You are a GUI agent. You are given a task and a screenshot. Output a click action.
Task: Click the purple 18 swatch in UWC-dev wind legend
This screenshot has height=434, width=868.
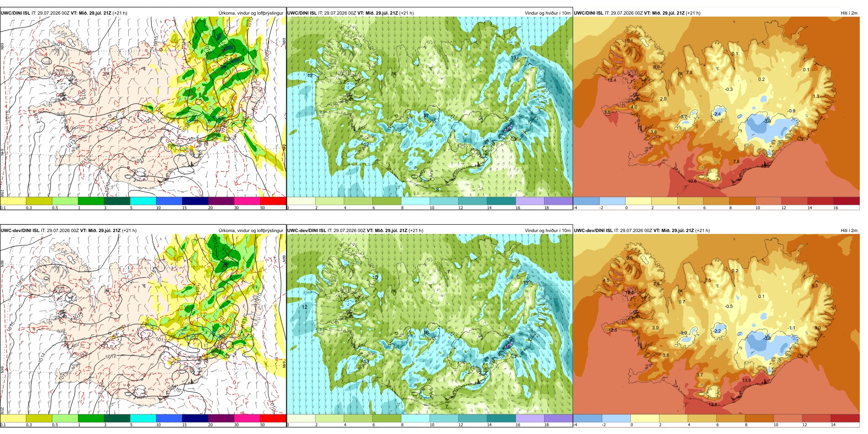[558, 418]
